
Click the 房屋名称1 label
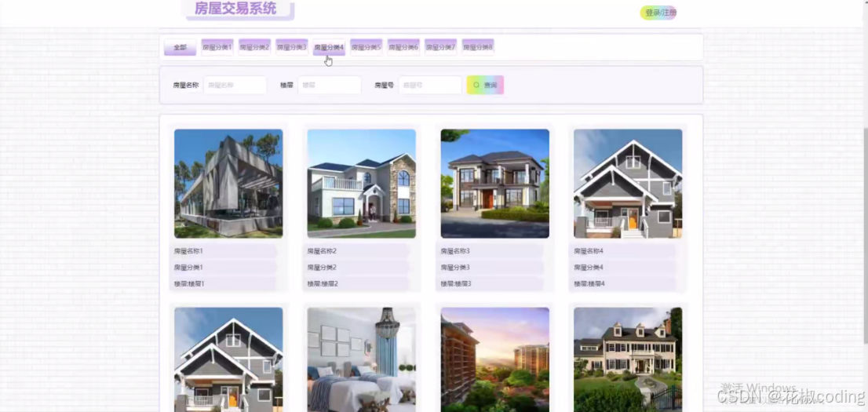(x=189, y=251)
